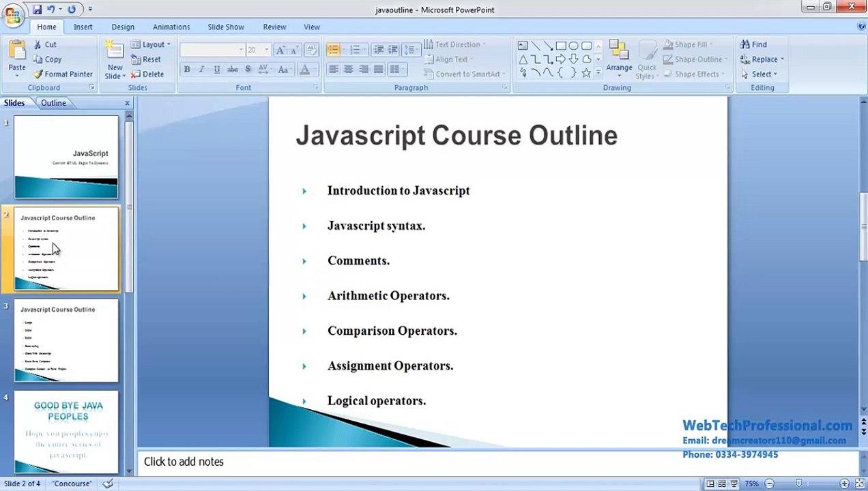Pick the text box shape

pos(523,46)
